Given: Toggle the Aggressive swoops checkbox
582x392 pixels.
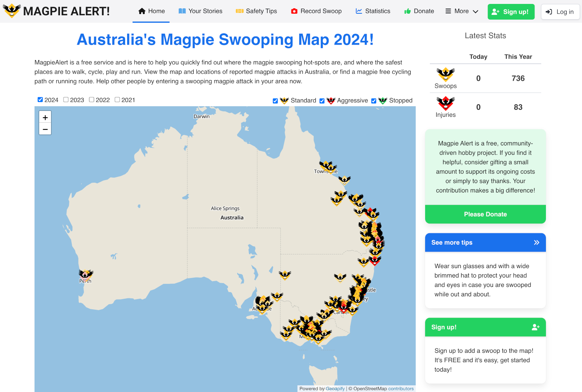Looking at the screenshot, I should coord(322,101).
